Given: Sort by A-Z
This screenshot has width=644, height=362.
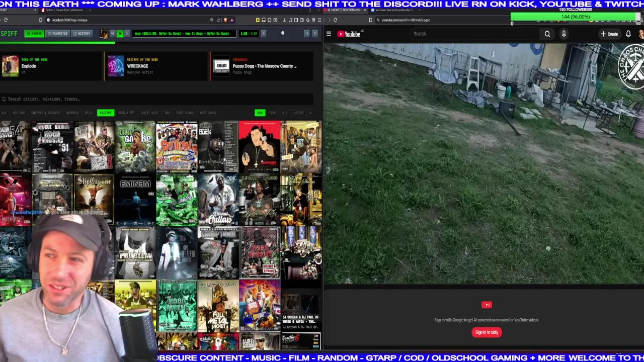Looking at the screenshot, I should point(285,113).
